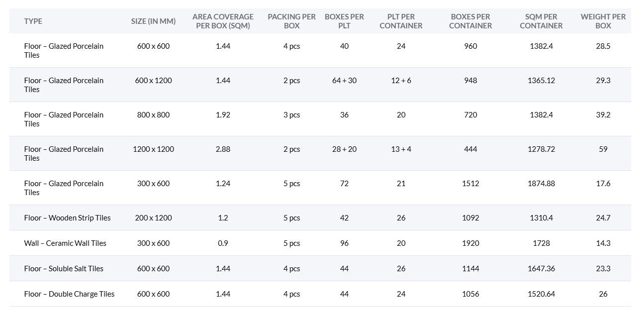
Task: Click the SQM PER CONTAINER header
Action: coord(541,21)
